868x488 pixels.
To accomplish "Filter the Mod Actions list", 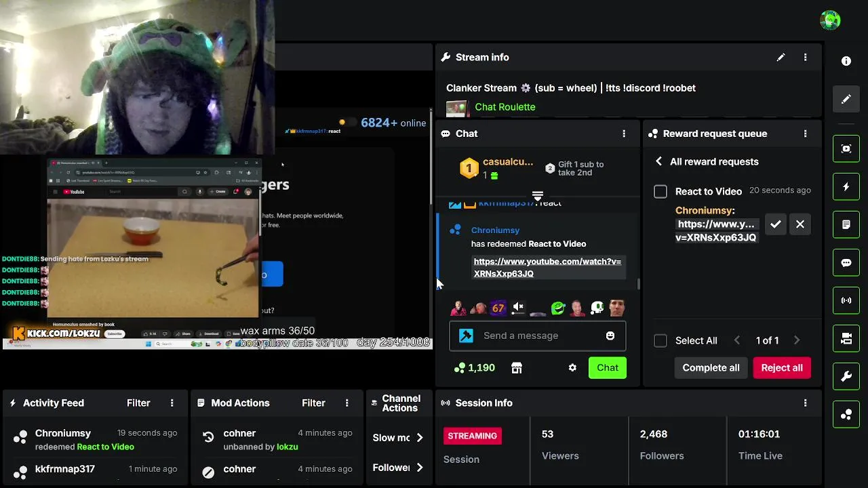I will tap(313, 403).
